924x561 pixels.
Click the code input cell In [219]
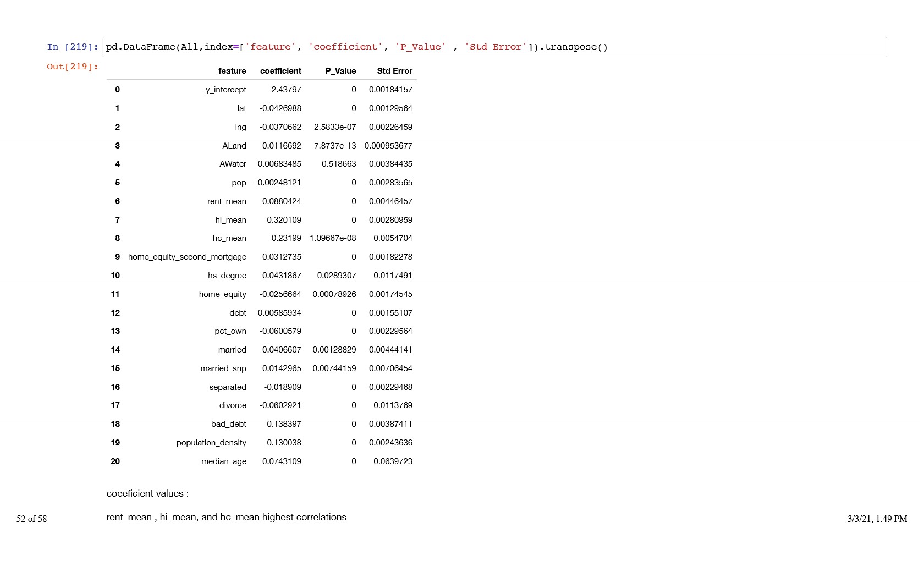(494, 47)
